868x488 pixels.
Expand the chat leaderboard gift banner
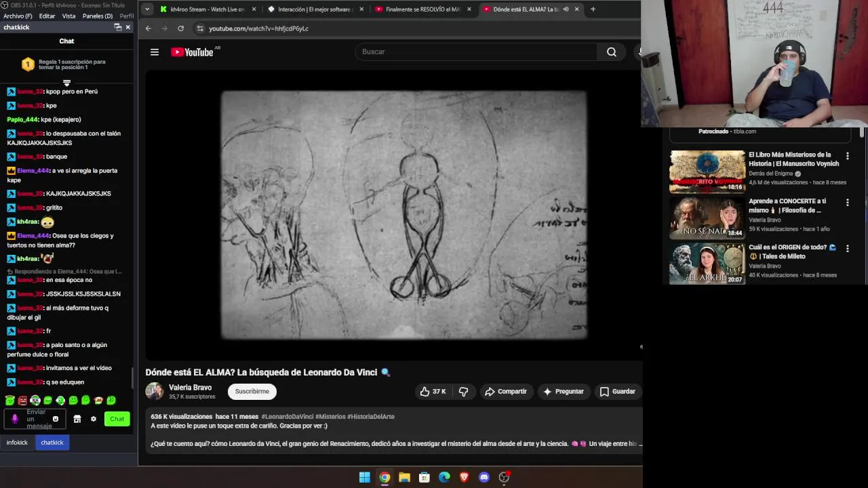[x=66, y=83]
